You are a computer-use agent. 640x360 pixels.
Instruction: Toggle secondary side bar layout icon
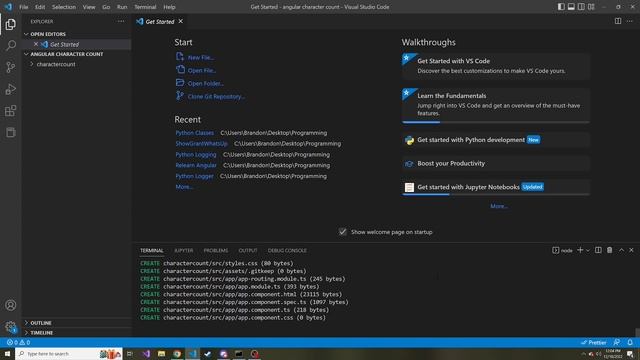pos(581,7)
